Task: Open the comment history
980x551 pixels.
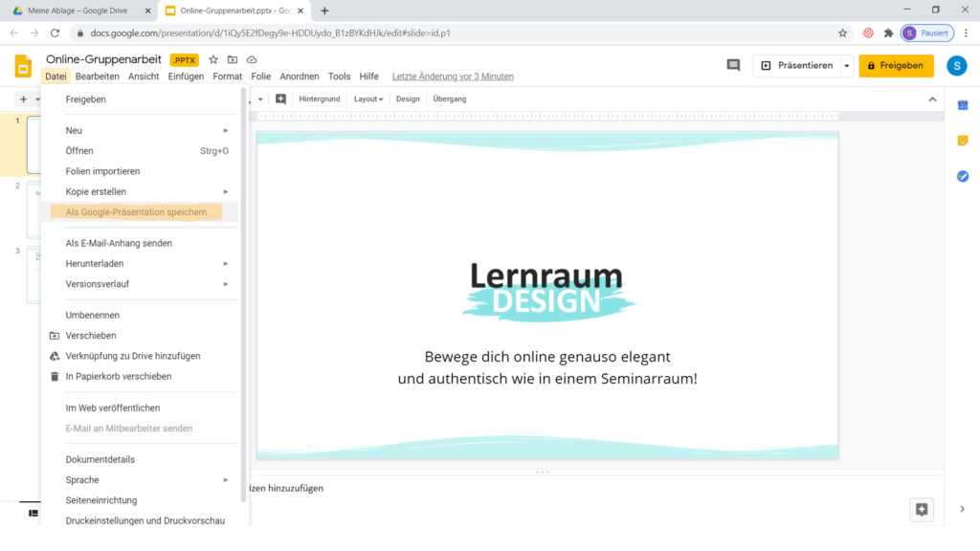Action: click(733, 64)
